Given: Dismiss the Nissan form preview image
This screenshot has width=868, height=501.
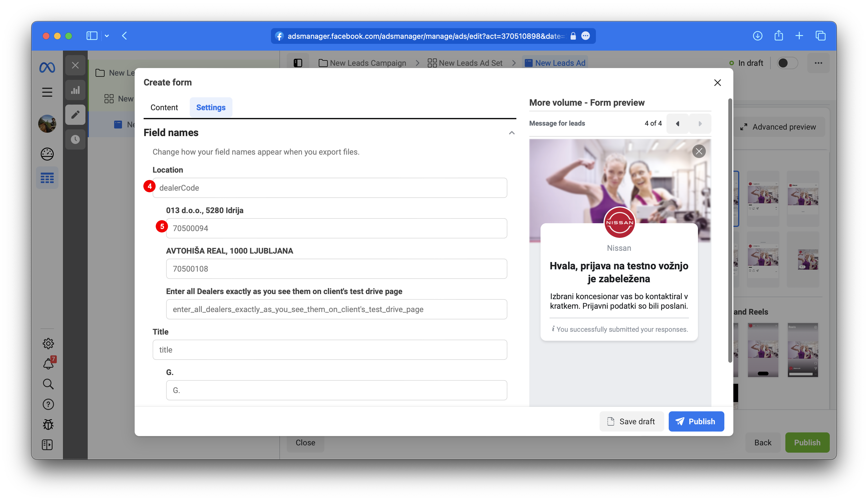Looking at the screenshot, I should click(x=699, y=152).
